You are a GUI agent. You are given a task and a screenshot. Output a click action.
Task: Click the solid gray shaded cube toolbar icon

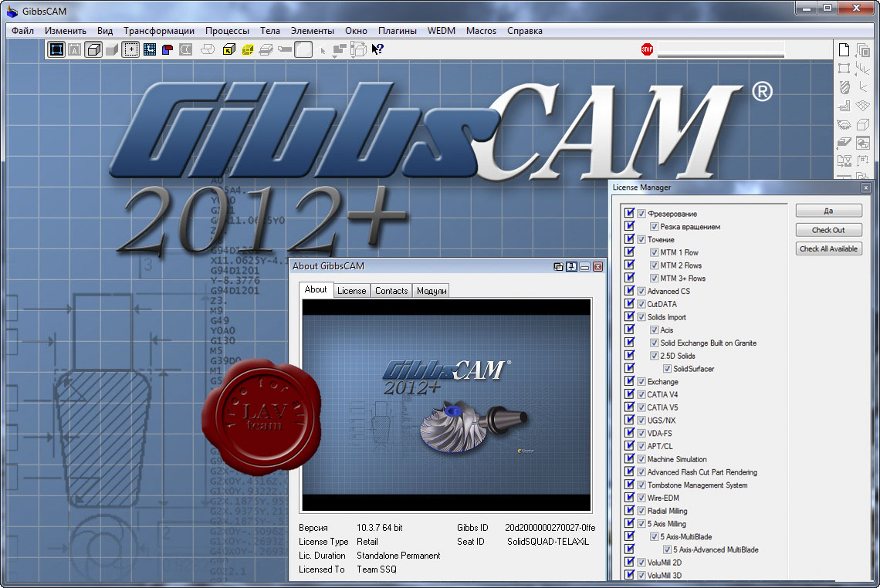click(x=112, y=50)
